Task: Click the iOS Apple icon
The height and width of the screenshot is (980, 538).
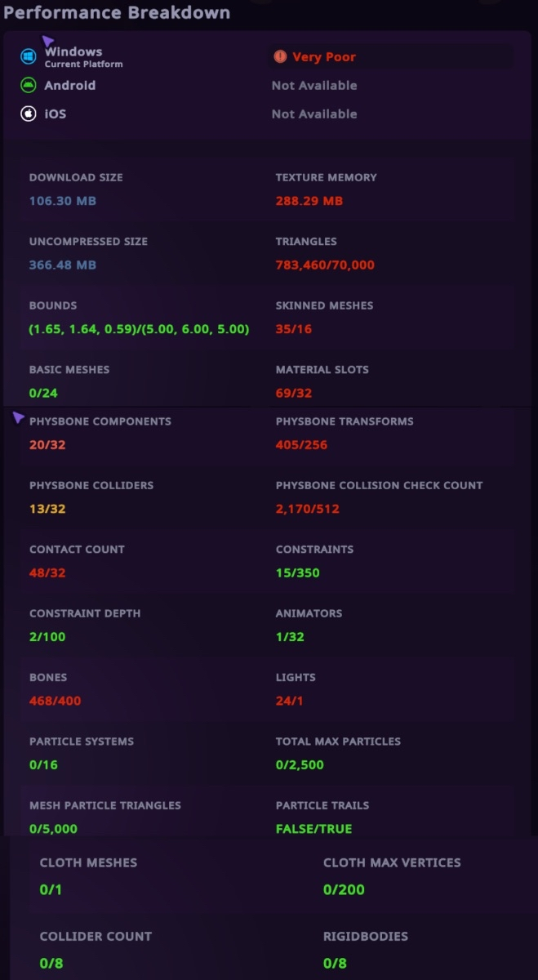Action: click(x=29, y=114)
